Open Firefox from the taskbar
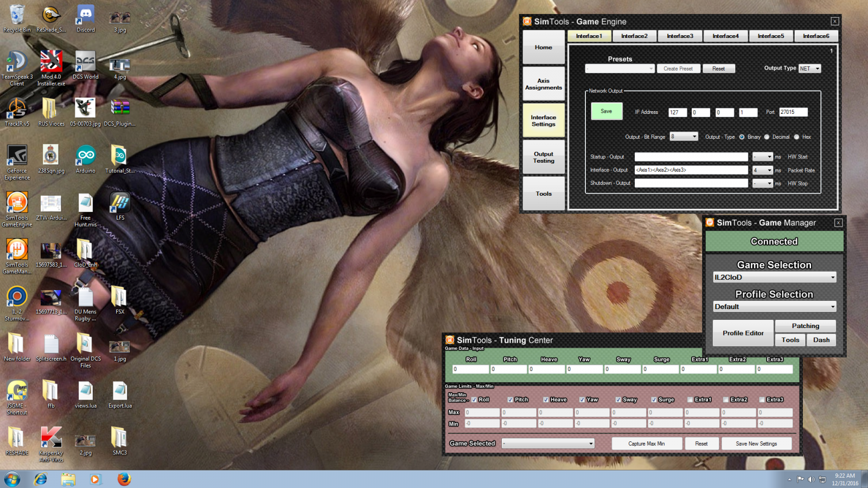 (124, 479)
